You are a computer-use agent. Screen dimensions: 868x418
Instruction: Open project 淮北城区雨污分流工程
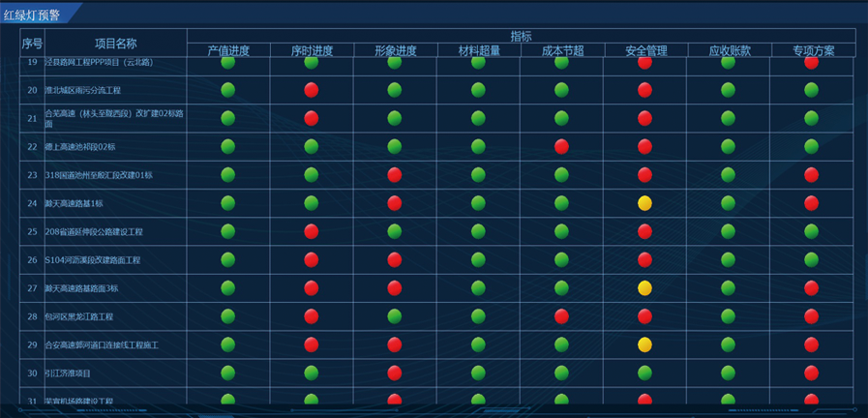[x=83, y=90]
